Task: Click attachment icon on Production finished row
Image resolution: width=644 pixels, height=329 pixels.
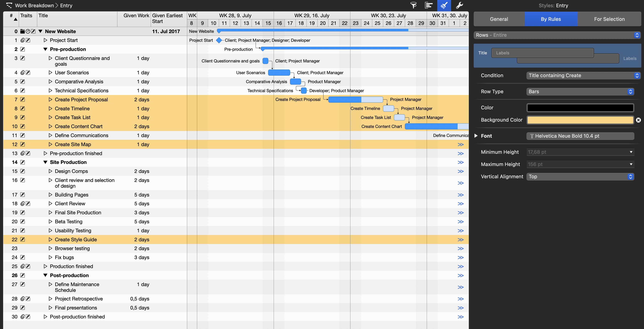Action: (x=22, y=266)
